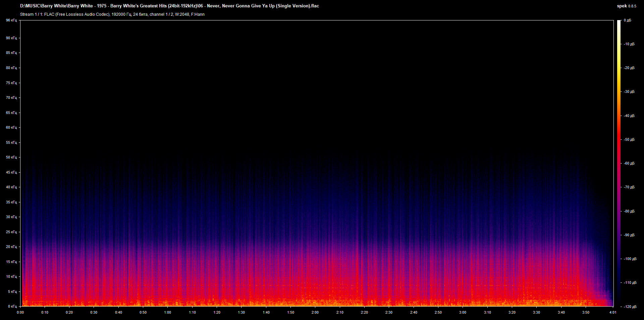Click the 2:20 time axis label

(x=364, y=312)
